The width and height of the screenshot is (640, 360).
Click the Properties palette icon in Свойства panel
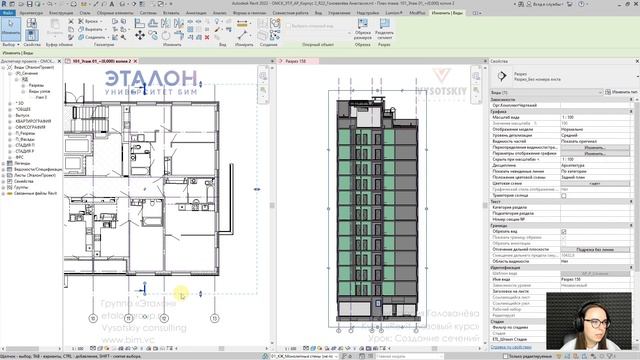coord(32,35)
